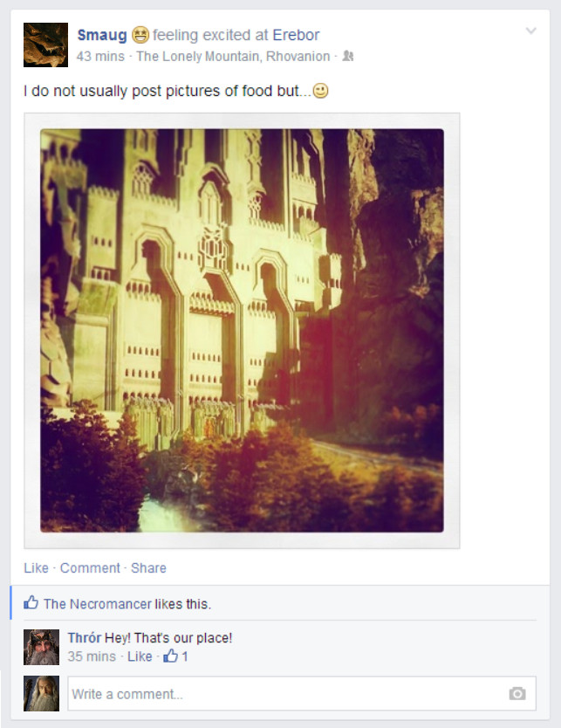Screen dimensions: 561x728
Task: Click Comment under the photo
Action: pyautogui.click(x=90, y=567)
